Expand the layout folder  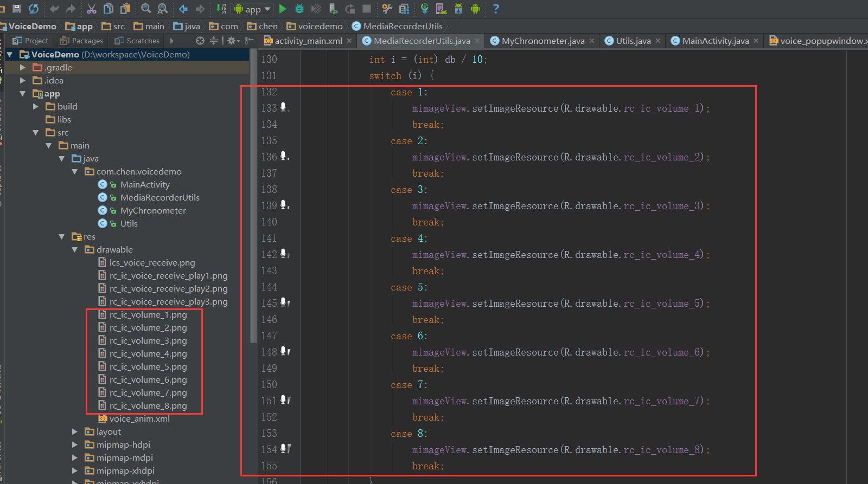point(75,431)
